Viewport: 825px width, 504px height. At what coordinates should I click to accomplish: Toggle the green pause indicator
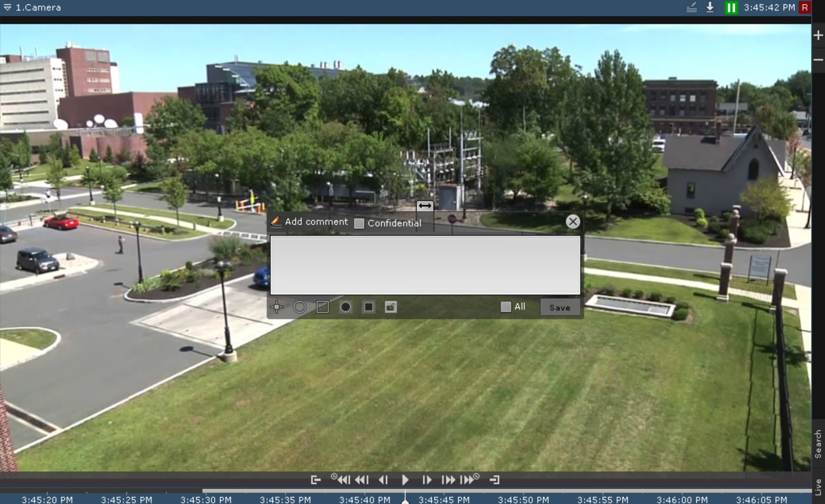(x=731, y=7)
